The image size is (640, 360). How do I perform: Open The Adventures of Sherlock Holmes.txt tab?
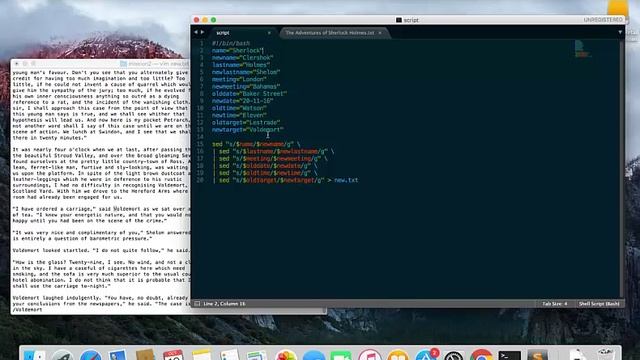[x=330, y=33]
